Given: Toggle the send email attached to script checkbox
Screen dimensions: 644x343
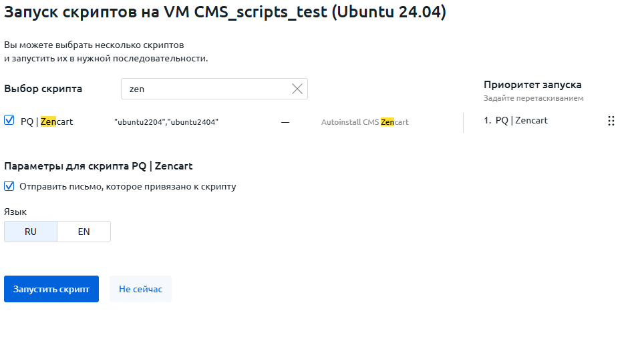Looking at the screenshot, I should click(9, 186).
